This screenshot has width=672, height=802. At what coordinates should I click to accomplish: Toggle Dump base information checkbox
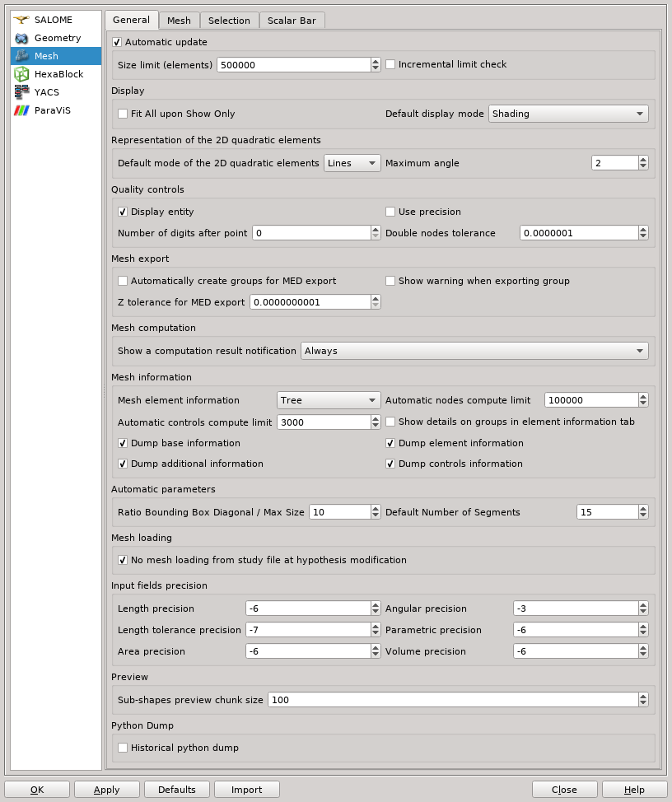(123, 444)
